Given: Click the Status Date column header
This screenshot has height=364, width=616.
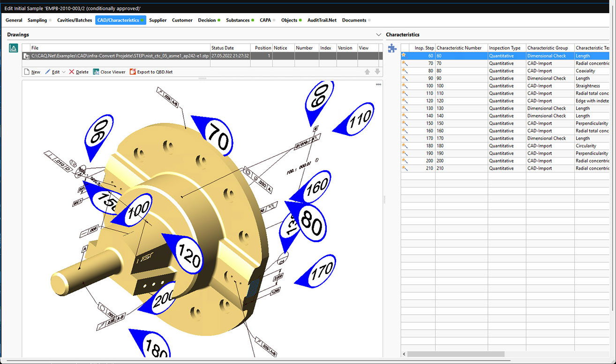Looking at the screenshot, I should [x=223, y=48].
